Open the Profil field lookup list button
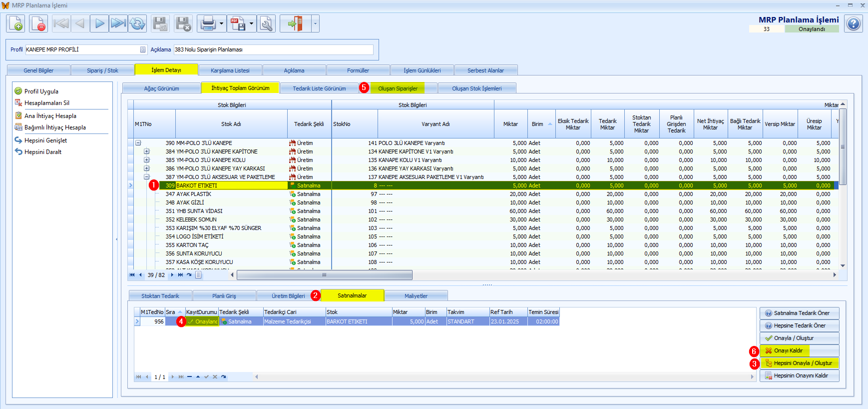 tap(143, 49)
